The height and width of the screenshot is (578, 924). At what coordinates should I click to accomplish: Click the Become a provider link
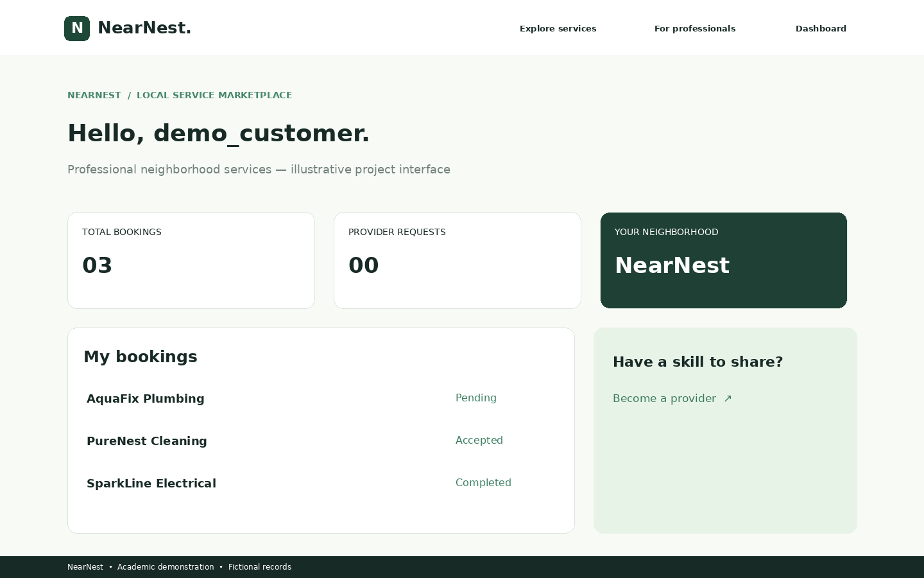[x=672, y=398]
